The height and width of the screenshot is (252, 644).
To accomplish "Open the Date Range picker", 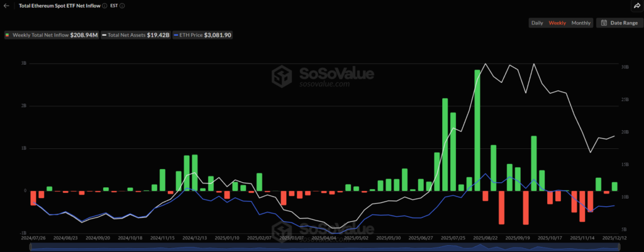I will pyautogui.click(x=619, y=23).
